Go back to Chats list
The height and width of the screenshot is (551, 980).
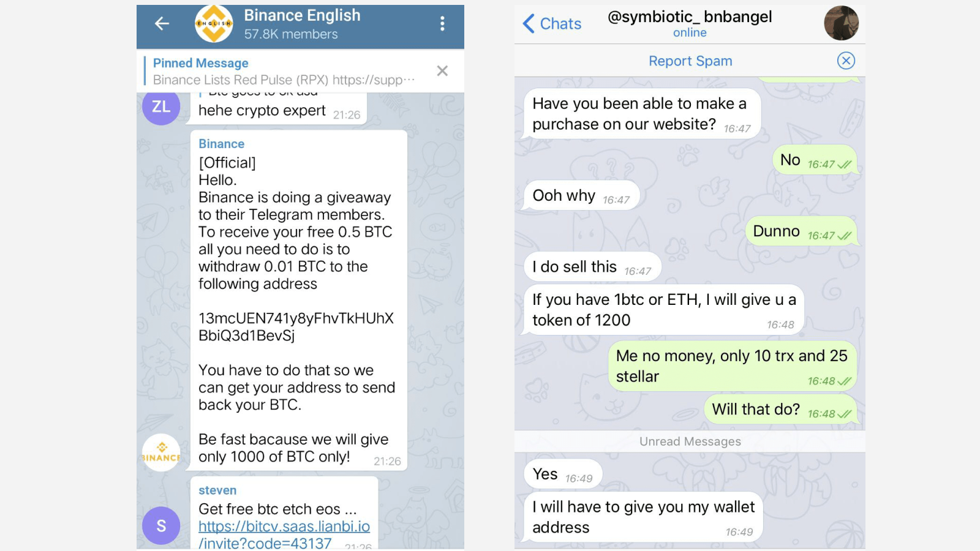pyautogui.click(x=552, y=24)
